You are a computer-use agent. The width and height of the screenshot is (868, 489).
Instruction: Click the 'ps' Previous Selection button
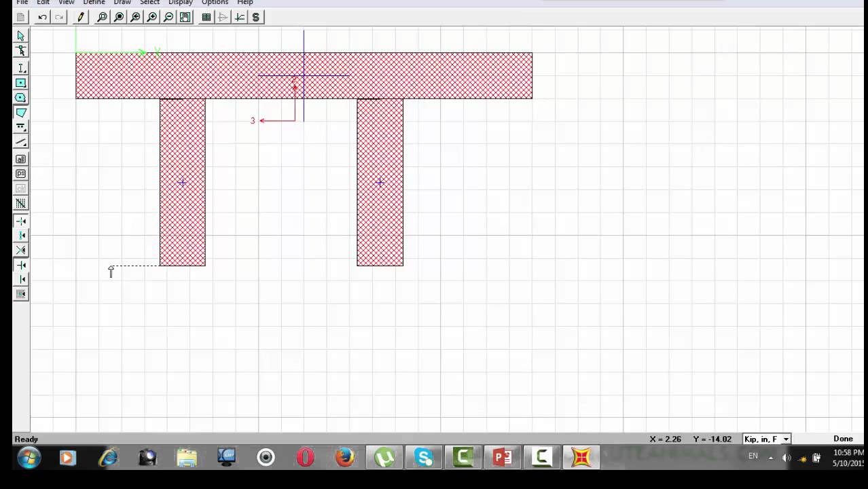point(21,174)
